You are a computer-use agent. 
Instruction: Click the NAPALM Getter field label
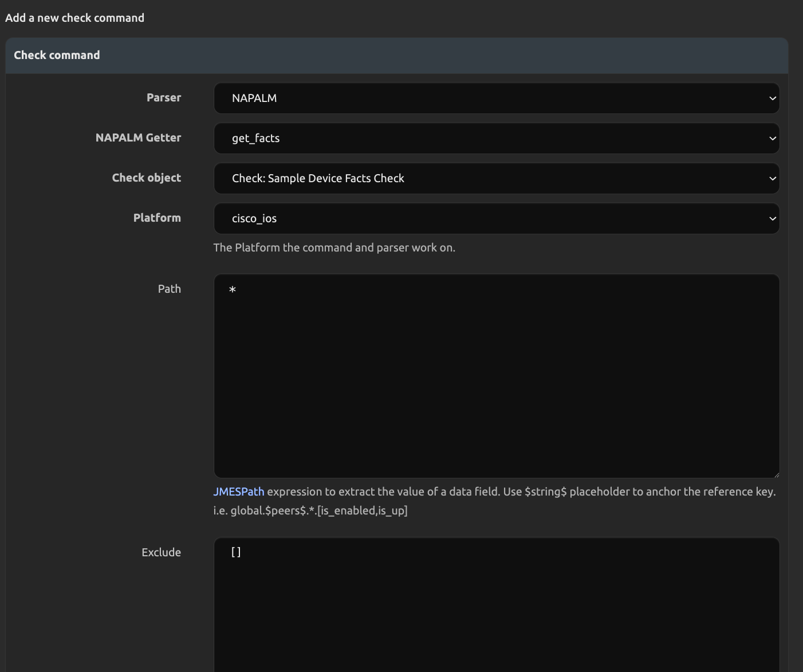pyautogui.click(x=138, y=137)
